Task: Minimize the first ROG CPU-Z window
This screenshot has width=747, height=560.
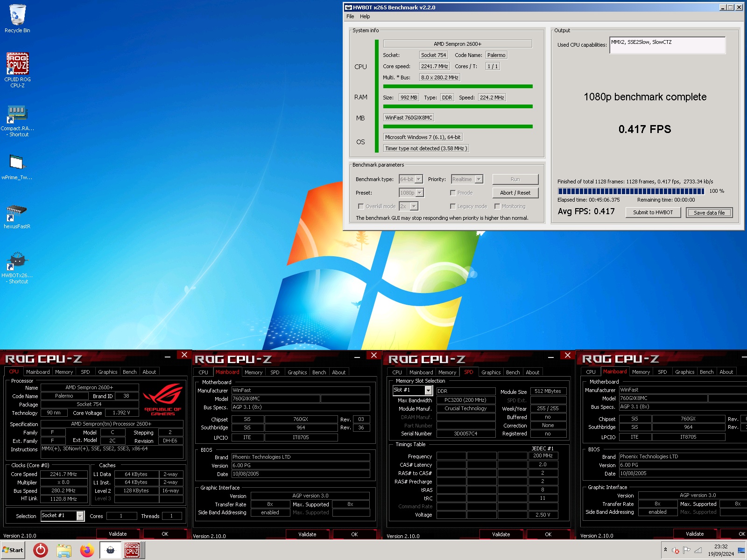Action: (x=168, y=356)
